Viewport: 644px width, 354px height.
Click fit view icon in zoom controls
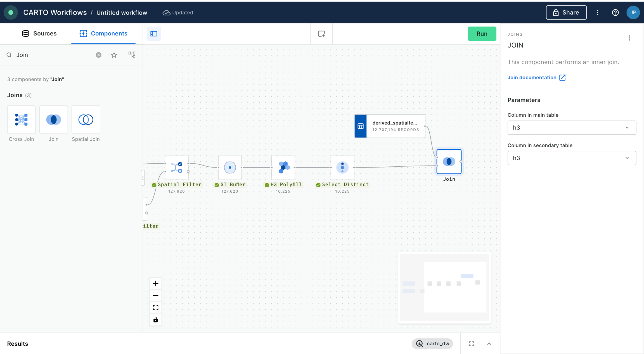(156, 308)
